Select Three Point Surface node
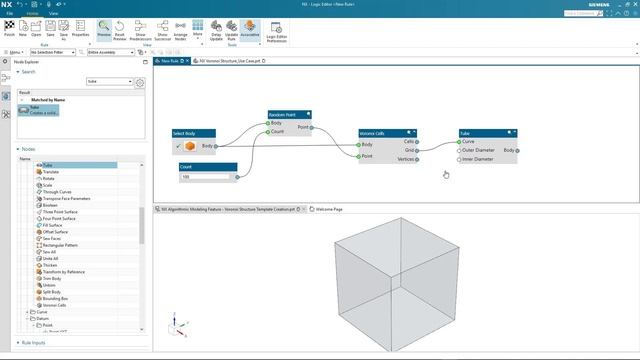 [x=60, y=212]
